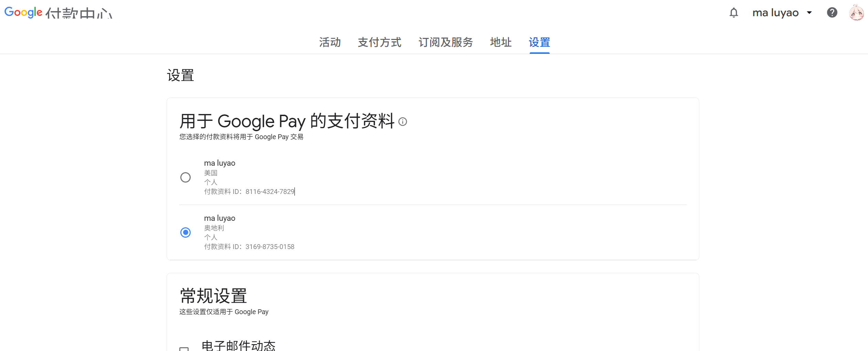Click the 您选择的付款资料将用于 Google Pay 交易 text
Image resolution: width=868 pixels, height=351 pixels.
point(241,137)
